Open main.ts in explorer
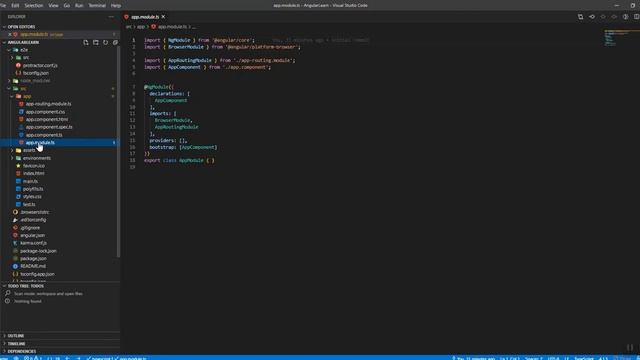Screen dimensions: 640x360 tap(30, 181)
